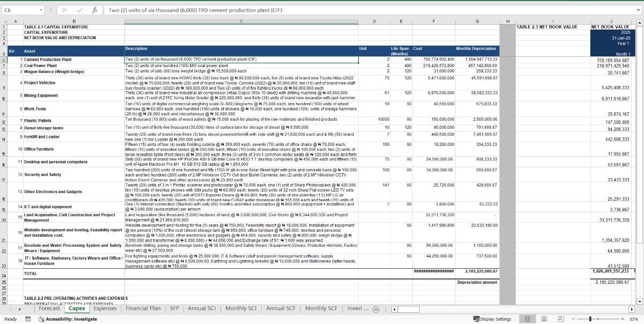
Task: Switch to Normal view icon
Action: coord(528,319)
